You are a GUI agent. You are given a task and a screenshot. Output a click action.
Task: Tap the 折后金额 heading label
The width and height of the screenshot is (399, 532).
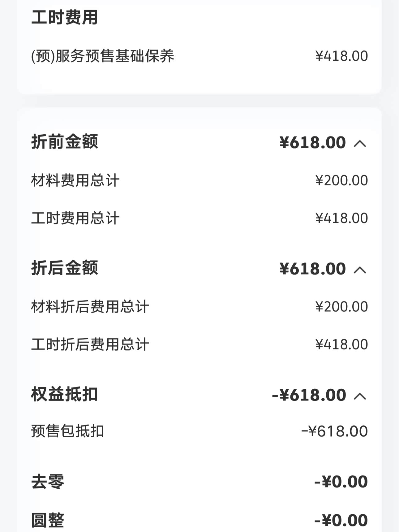click(64, 268)
